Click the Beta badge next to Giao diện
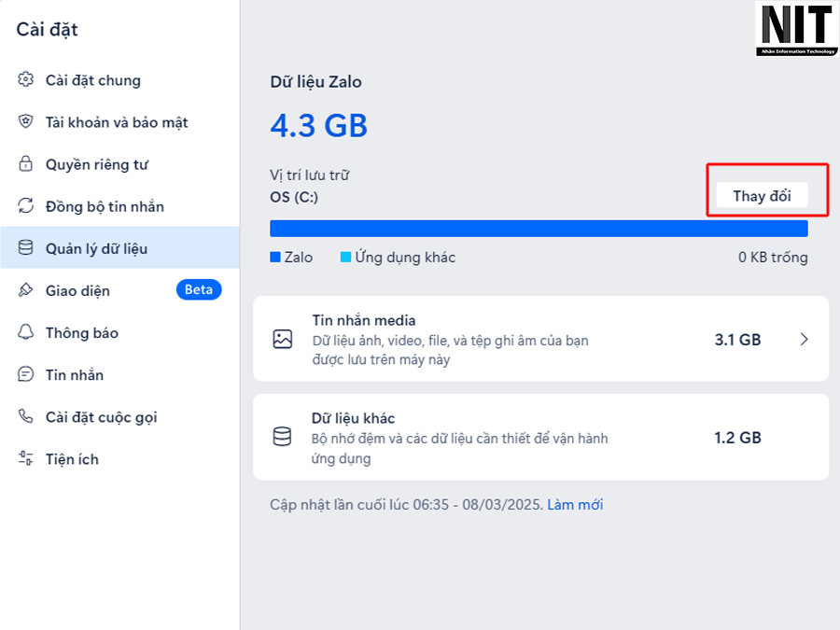The width and height of the screenshot is (840, 630). pyautogui.click(x=199, y=290)
